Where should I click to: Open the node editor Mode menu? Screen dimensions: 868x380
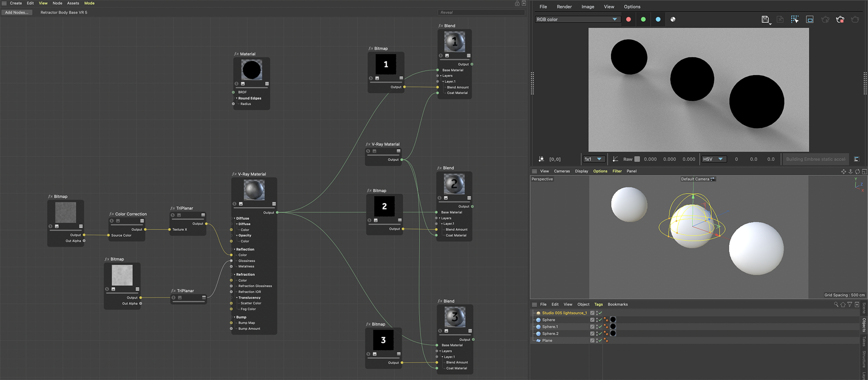click(89, 3)
